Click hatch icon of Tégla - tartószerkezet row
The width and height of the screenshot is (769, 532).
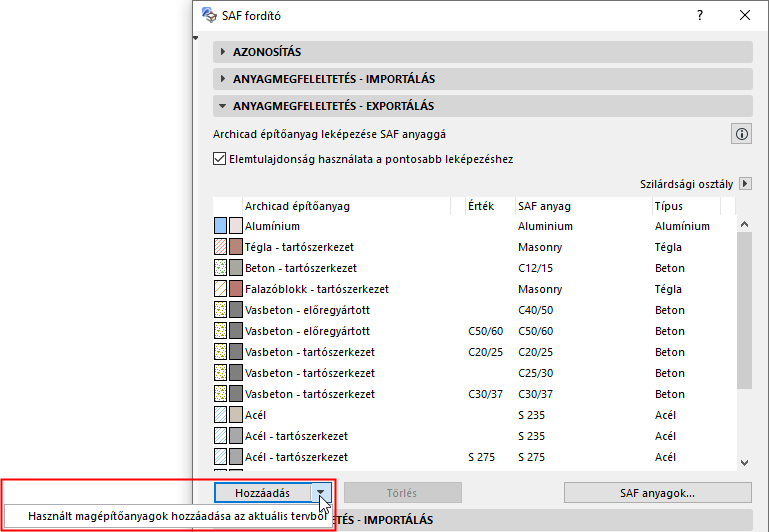(x=221, y=247)
